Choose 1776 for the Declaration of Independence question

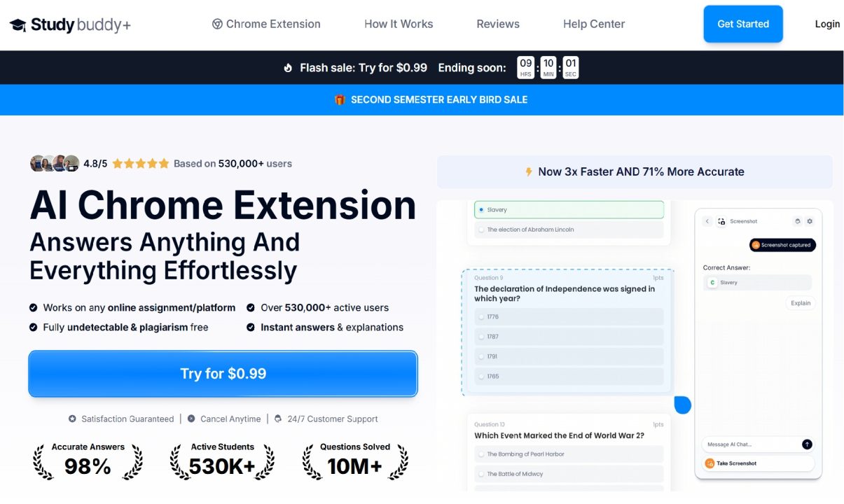(x=569, y=316)
